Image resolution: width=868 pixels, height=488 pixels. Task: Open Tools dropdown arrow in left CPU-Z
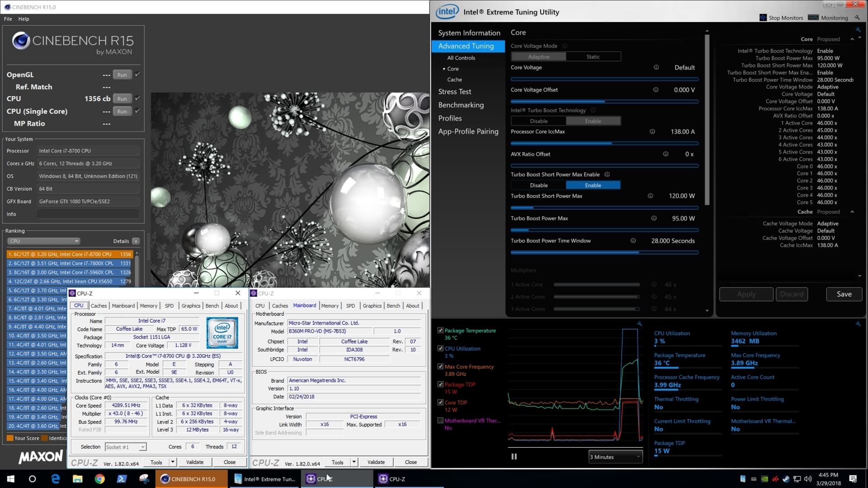[173, 462]
